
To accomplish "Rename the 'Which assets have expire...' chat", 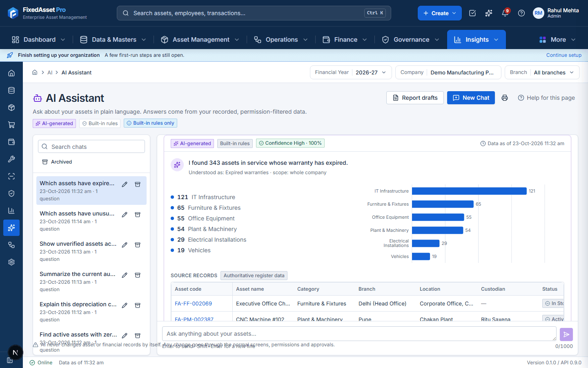I will (125, 184).
